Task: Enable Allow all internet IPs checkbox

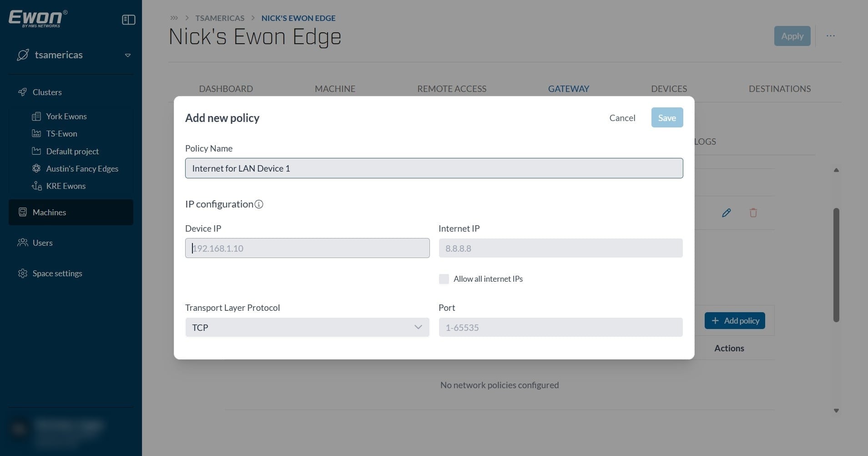Action: 444,279
